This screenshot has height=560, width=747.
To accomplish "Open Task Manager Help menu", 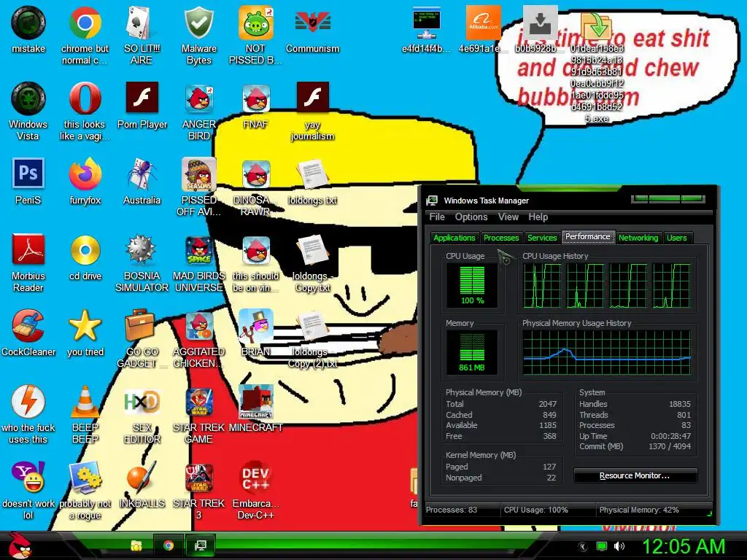I will [x=538, y=217].
